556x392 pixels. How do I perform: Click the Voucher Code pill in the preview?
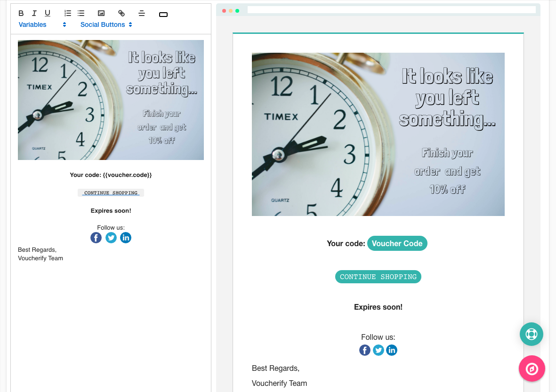[x=397, y=243]
